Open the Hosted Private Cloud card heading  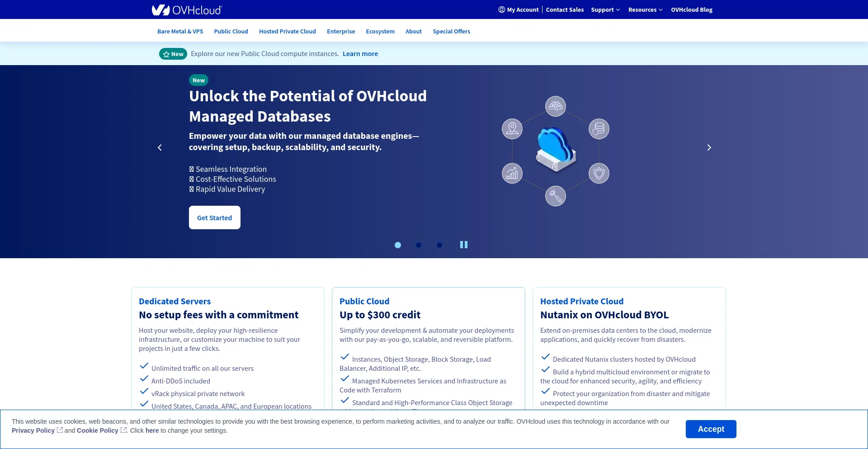[582, 301]
